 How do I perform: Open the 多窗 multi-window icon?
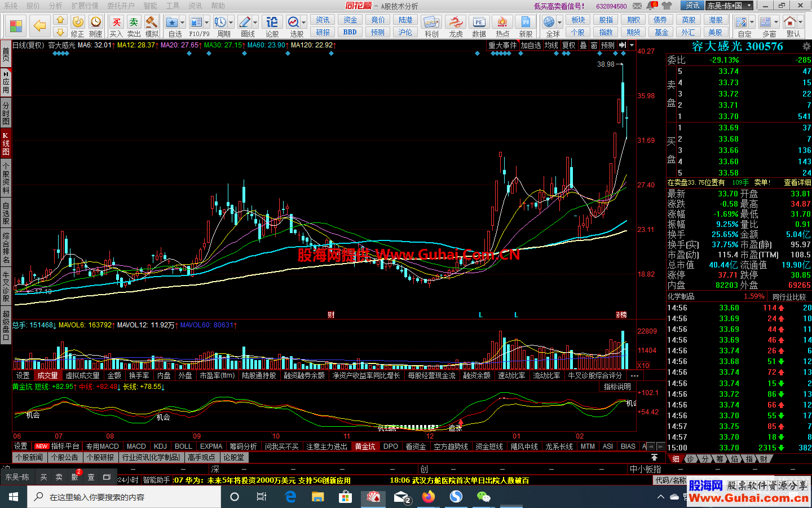(765, 22)
